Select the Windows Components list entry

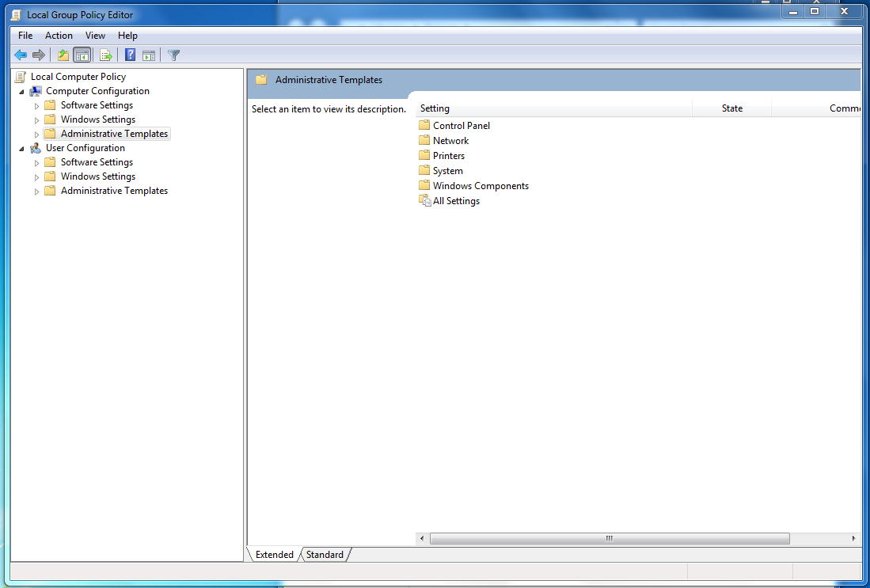point(481,186)
